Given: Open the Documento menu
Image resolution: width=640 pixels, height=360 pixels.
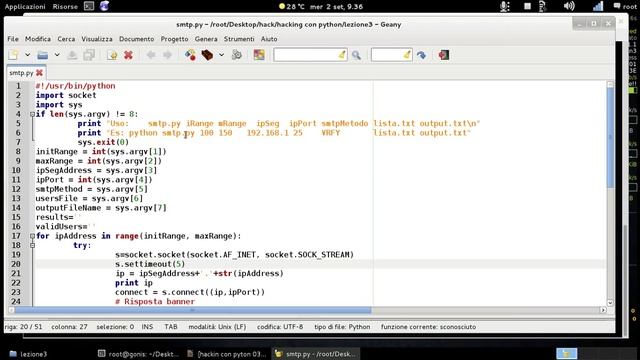Looking at the screenshot, I should point(137,39).
